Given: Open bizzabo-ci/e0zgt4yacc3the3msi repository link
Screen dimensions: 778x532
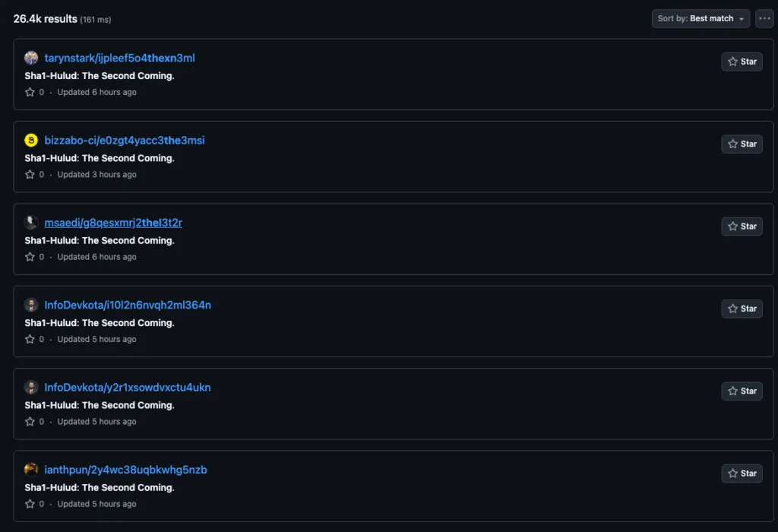Looking at the screenshot, I should click(x=125, y=141).
